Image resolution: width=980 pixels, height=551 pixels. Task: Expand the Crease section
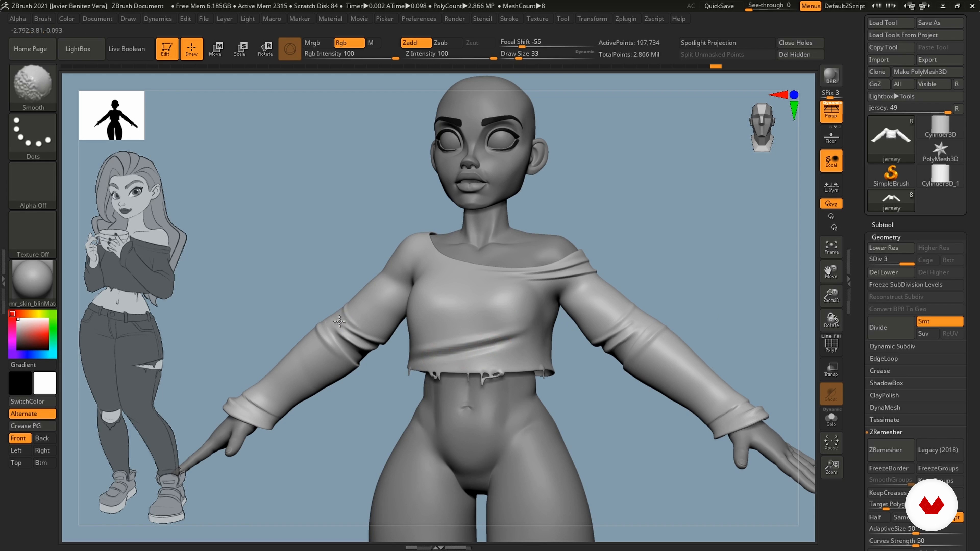[x=879, y=371]
